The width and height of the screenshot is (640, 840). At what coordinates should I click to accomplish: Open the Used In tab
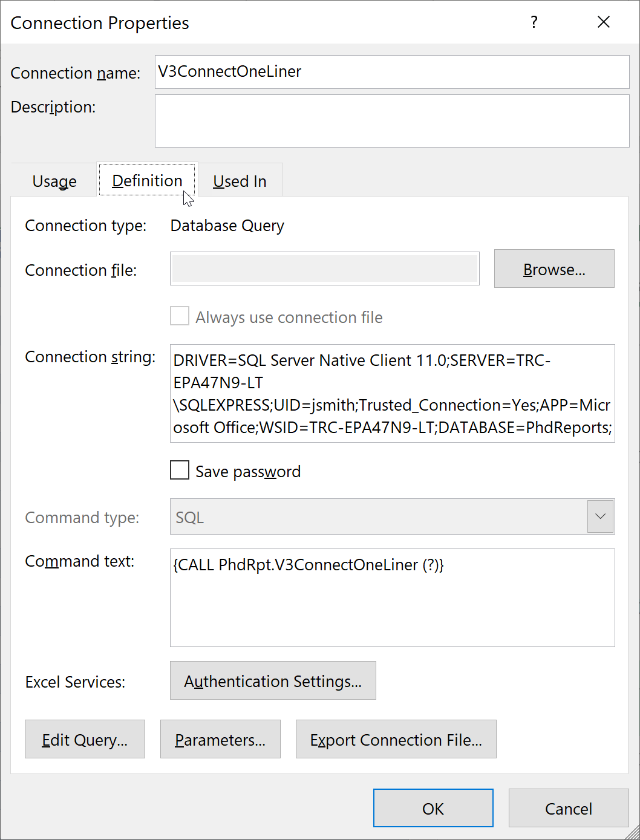[240, 180]
